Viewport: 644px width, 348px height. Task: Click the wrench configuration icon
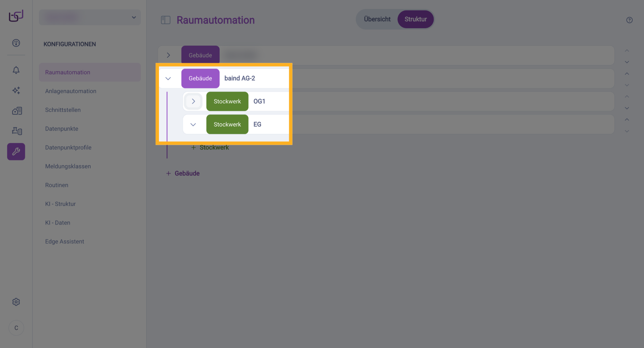pos(16,152)
